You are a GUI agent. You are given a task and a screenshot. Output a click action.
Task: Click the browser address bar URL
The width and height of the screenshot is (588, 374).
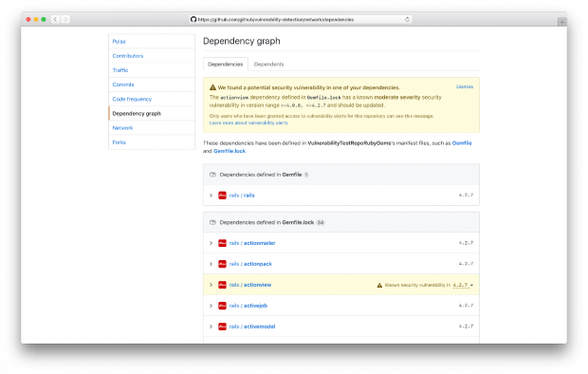click(276, 19)
